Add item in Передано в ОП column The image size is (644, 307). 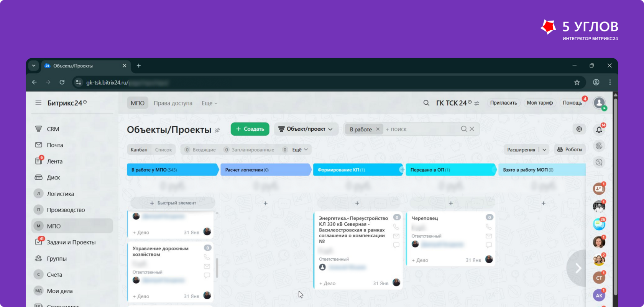pos(451,204)
